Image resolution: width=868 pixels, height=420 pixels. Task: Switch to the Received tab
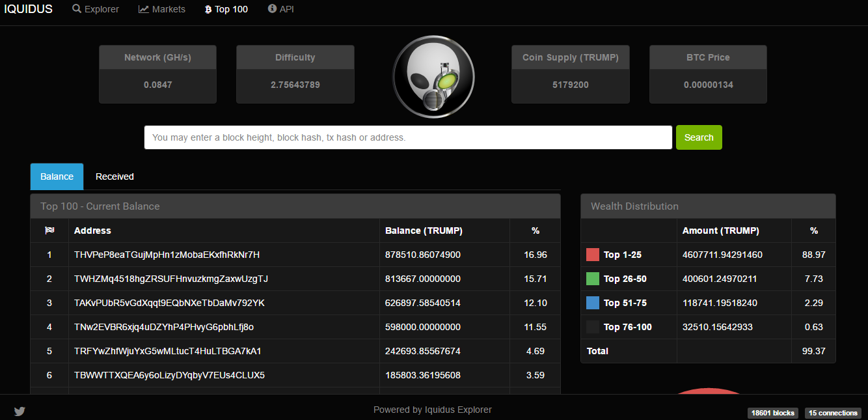tap(115, 176)
